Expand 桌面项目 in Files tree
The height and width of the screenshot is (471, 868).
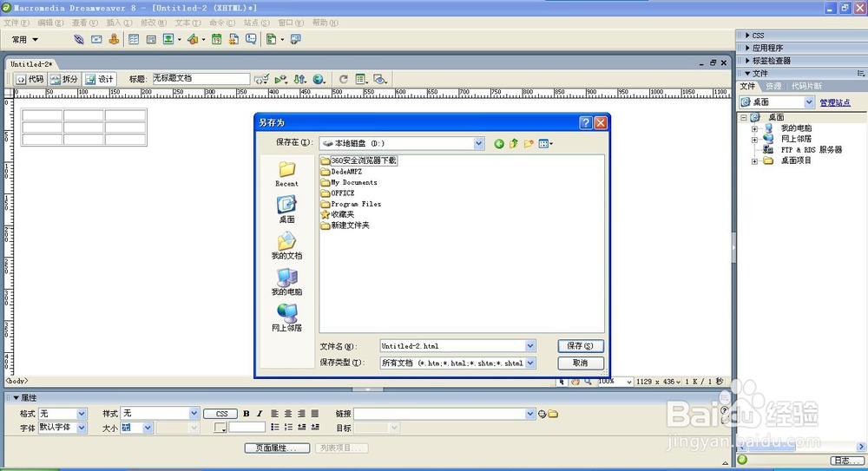[x=754, y=161]
